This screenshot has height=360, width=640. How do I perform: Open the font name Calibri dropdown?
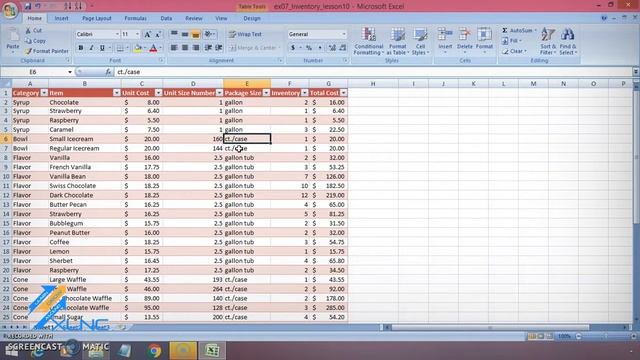[x=117, y=34]
